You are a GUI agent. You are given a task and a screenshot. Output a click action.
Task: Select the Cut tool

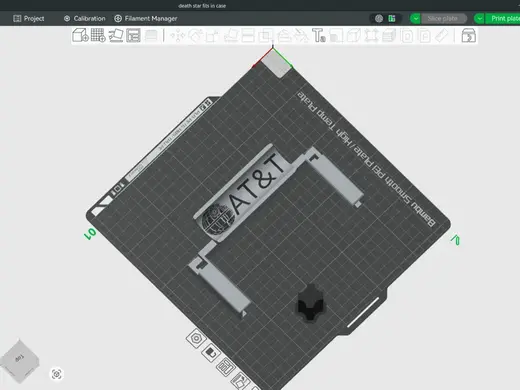click(x=248, y=35)
